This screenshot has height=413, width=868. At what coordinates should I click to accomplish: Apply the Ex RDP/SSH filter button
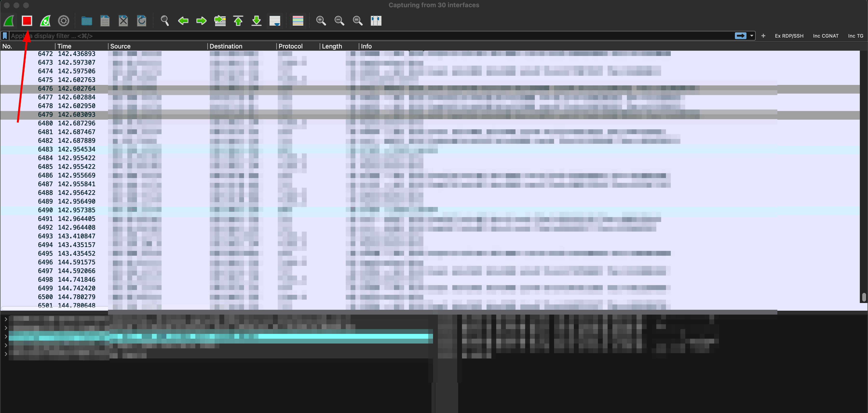(x=789, y=36)
